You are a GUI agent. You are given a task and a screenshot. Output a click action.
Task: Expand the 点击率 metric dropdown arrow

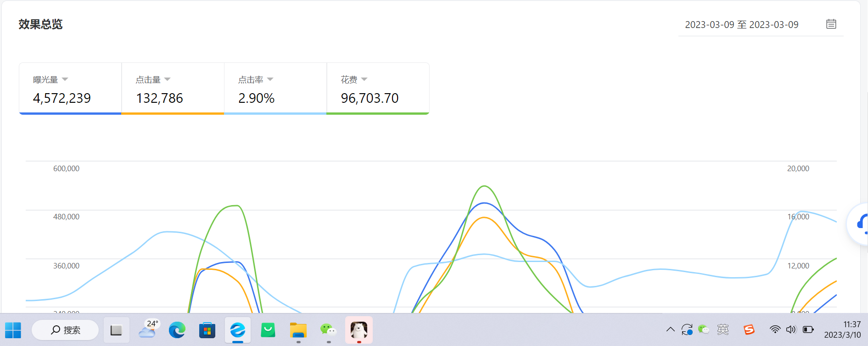270,79
